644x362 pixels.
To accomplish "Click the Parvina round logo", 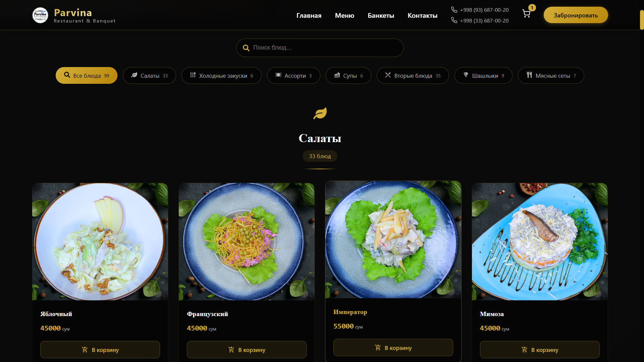I will pos(40,15).
